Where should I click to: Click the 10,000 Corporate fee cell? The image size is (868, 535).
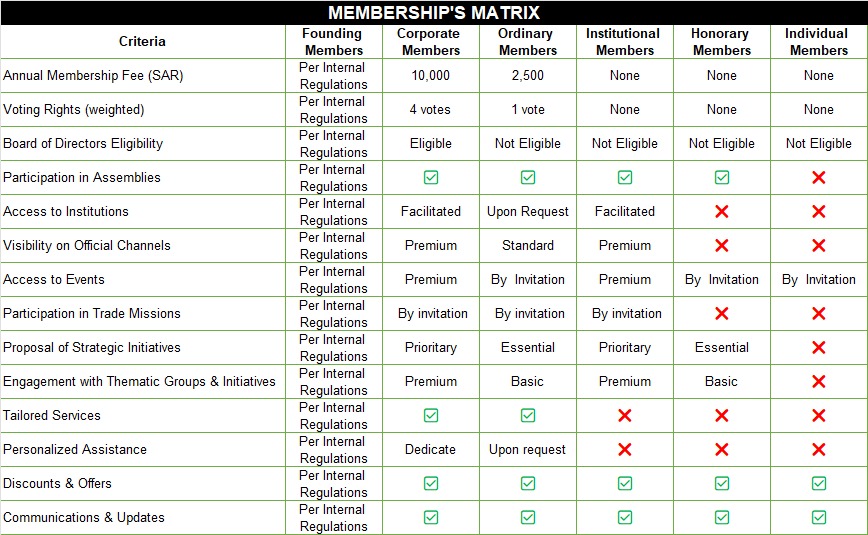coord(431,75)
